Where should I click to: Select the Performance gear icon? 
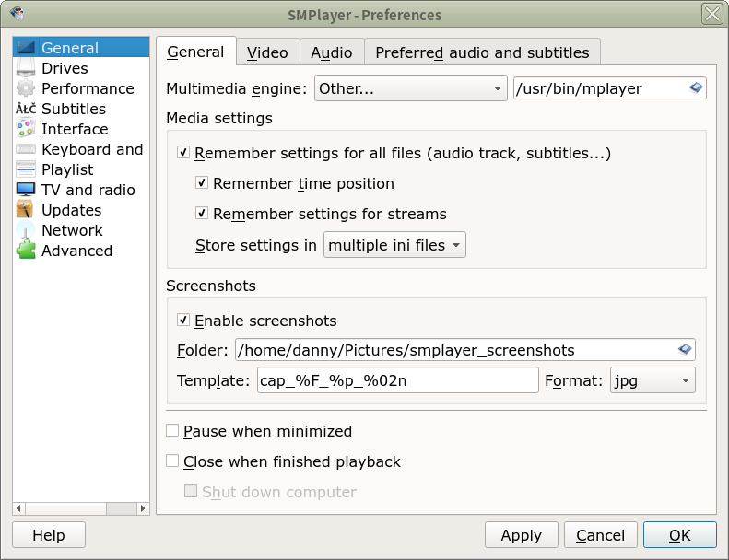[x=26, y=88]
